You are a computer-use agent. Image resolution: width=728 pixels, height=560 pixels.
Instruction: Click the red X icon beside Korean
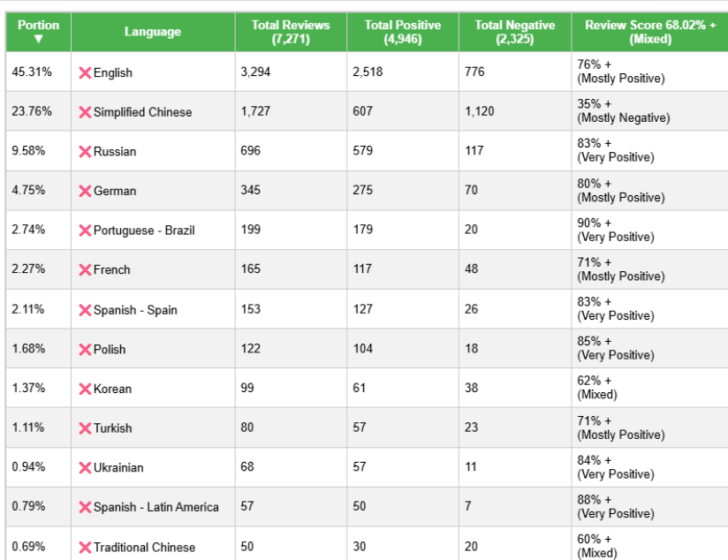(85, 390)
